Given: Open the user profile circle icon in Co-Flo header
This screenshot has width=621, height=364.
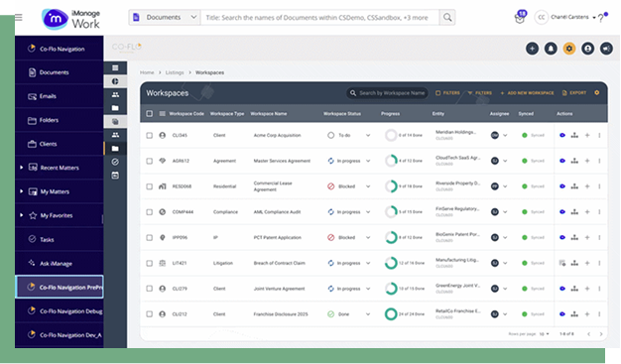Looking at the screenshot, I should (x=587, y=49).
